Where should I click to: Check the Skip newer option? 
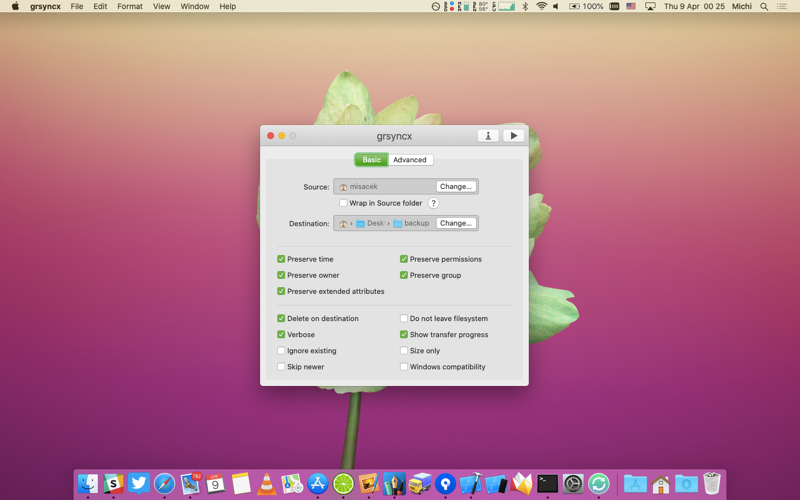click(x=281, y=367)
